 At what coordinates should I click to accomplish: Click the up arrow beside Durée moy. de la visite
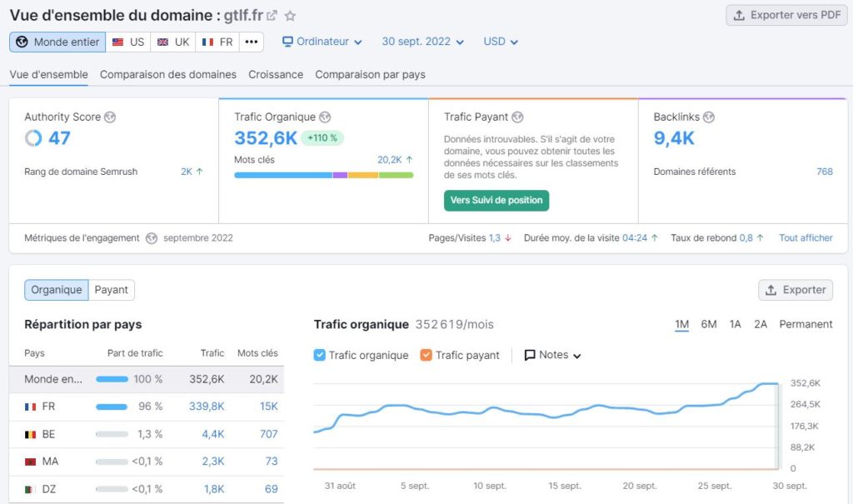tap(655, 238)
